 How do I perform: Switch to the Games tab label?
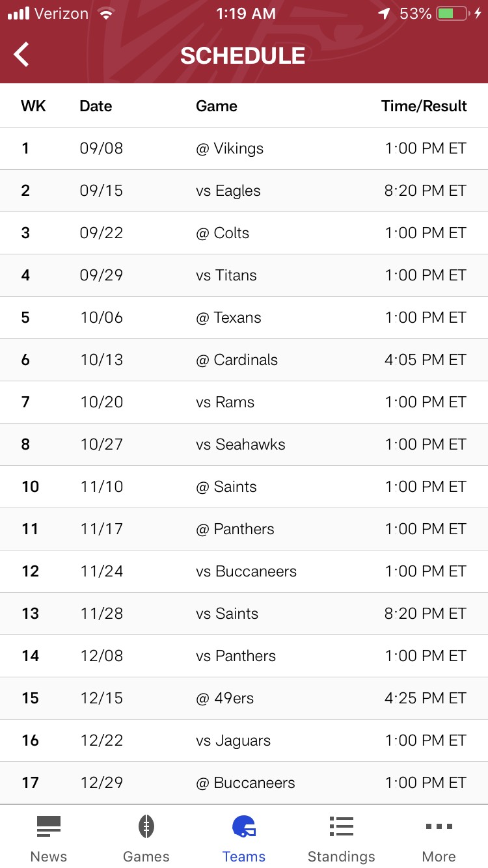146,856
